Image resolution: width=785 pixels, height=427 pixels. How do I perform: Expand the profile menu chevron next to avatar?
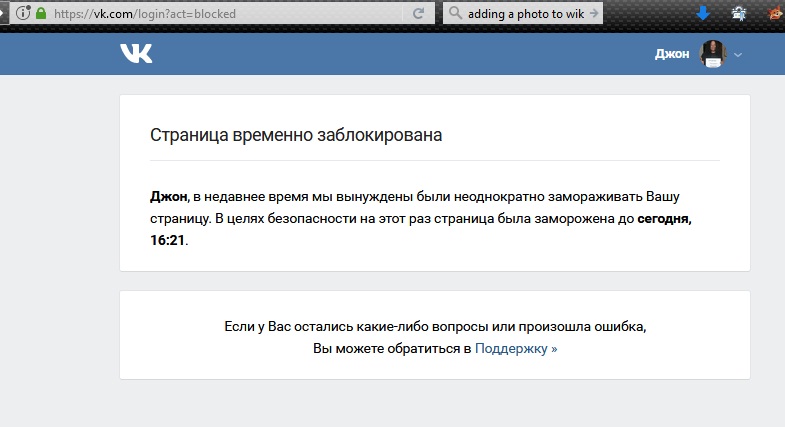point(738,55)
